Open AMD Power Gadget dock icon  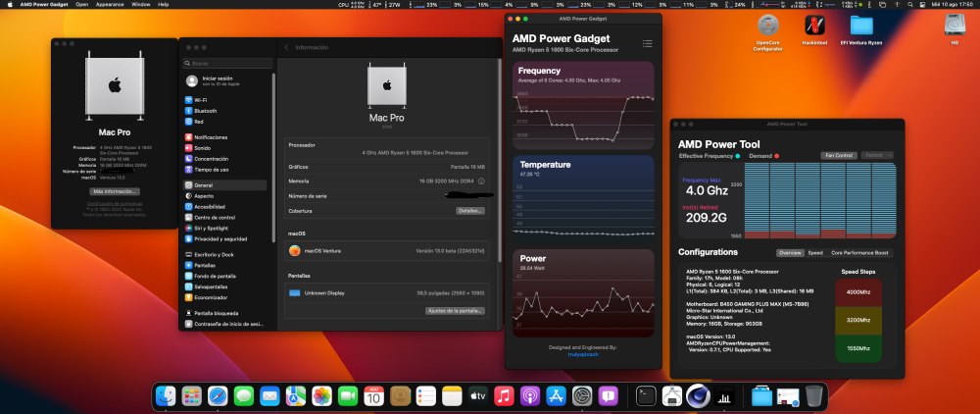724,396
